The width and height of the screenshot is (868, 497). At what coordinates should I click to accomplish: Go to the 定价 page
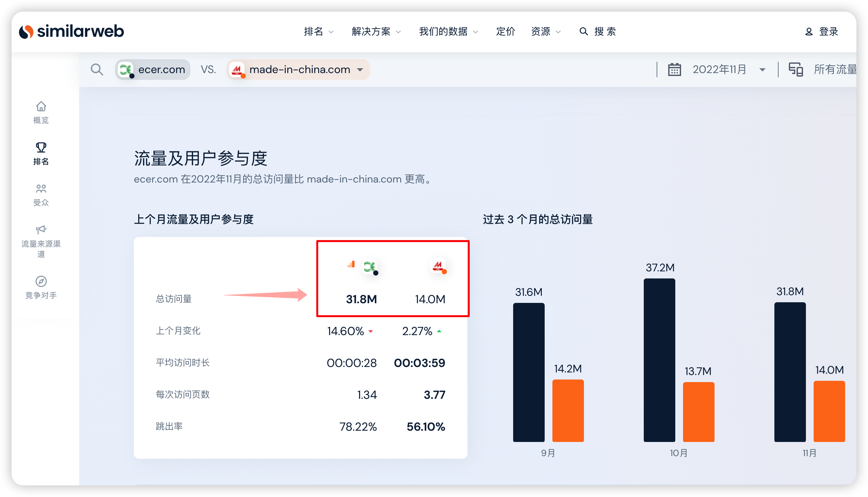coord(505,32)
